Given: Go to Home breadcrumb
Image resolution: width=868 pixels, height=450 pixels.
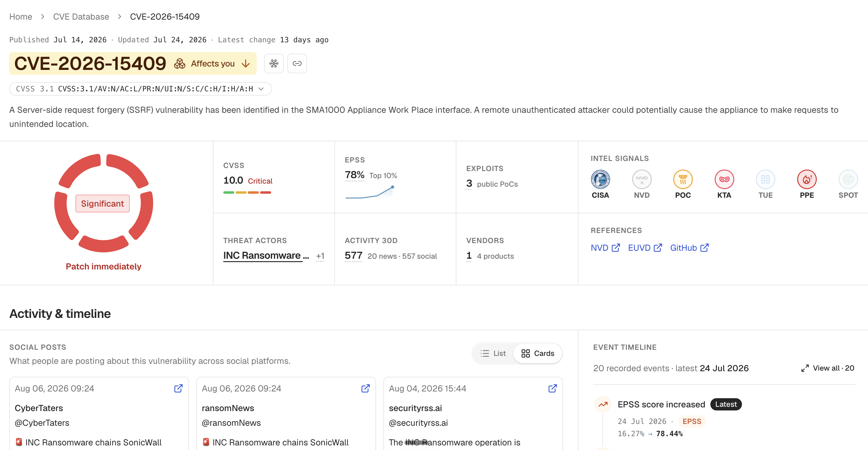Looking at the screenshot, I should pyautogui.click(x=21, y=17).
